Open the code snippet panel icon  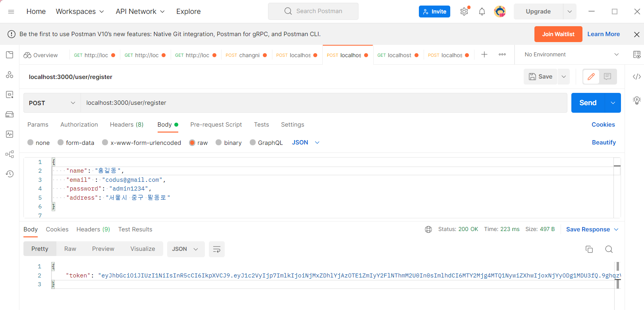coord(637,77)
